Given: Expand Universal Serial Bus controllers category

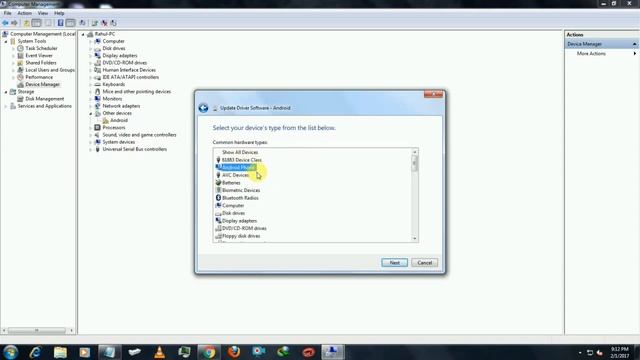Looking at the screenshot, I should click(91, 149).
